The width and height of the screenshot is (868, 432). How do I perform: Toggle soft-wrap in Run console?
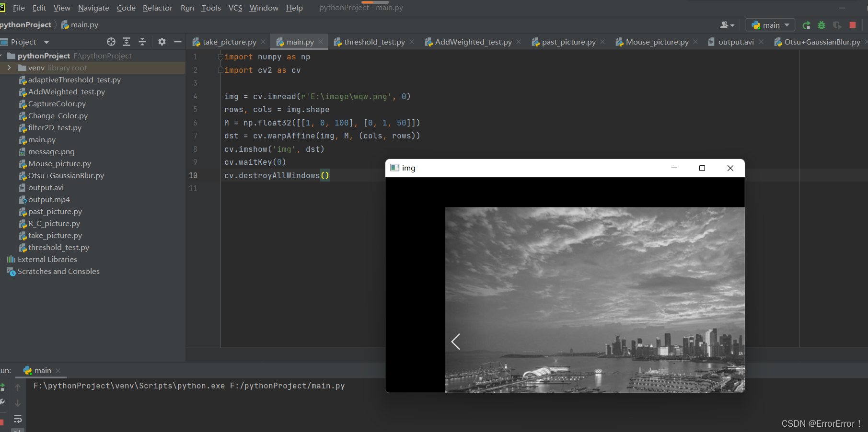click(18, 420)
